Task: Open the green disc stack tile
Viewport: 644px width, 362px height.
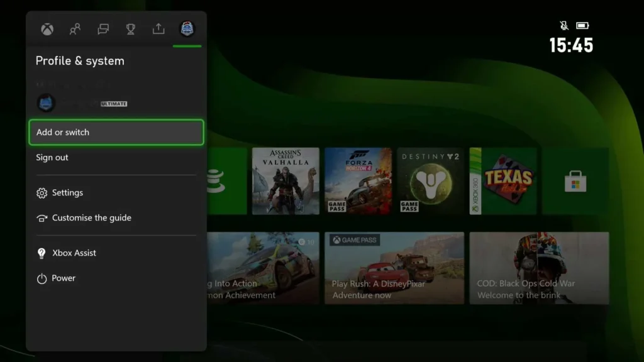Action: click(x=227, y=181)
